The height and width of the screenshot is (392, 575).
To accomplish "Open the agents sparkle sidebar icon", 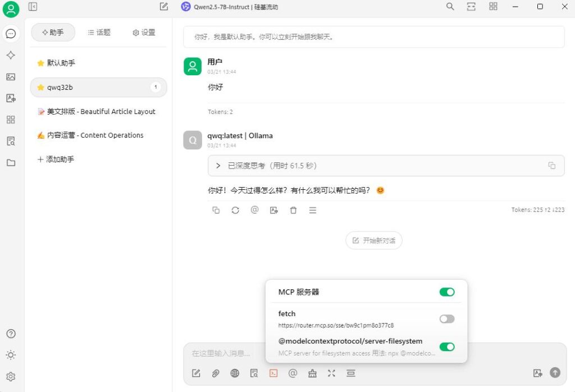I will tap(11, 56).
